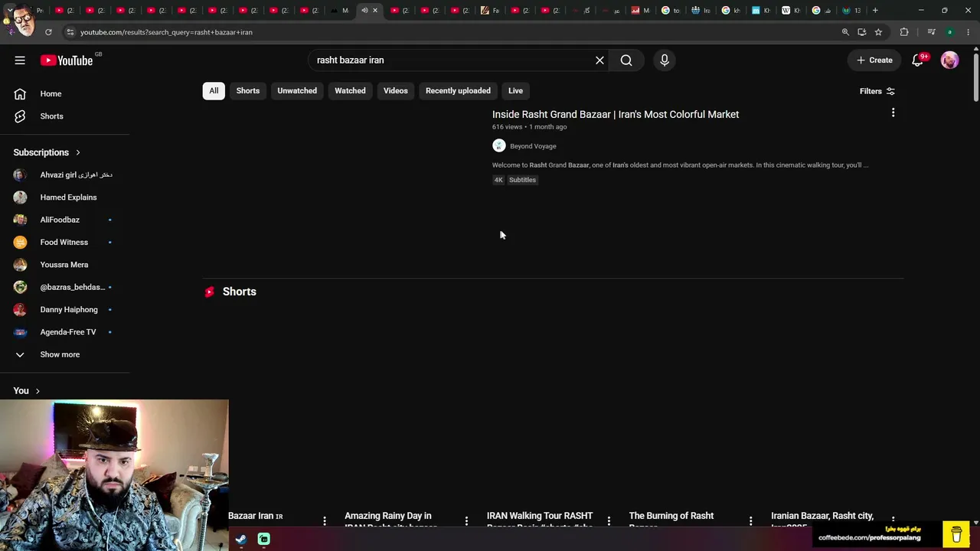Close the active YouTube tab

click(x=375, y=11)
